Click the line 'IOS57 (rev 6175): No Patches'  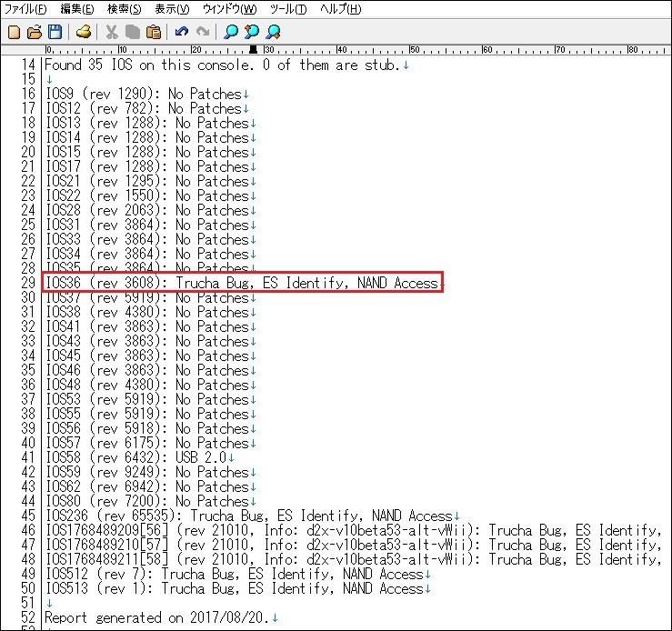[150, 443]
